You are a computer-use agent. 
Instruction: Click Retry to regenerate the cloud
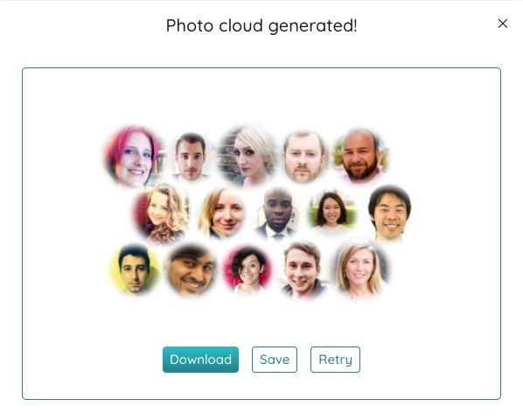335,360
